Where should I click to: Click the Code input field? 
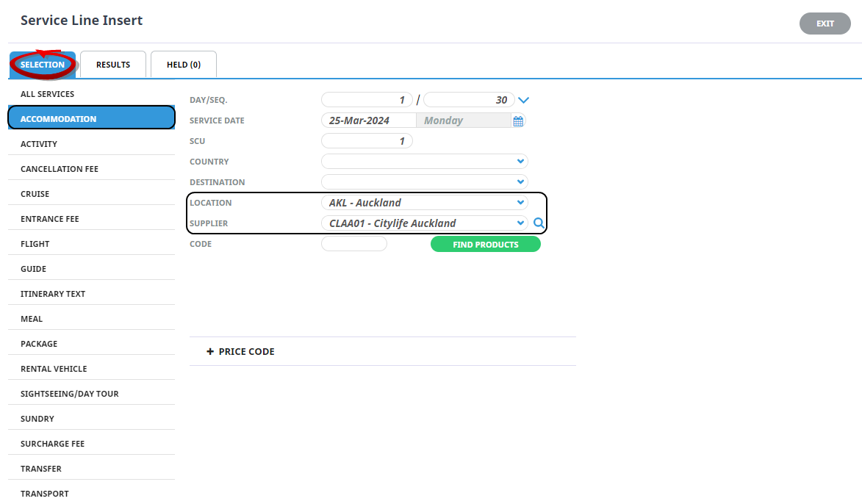pyautogui.click(x=353, y=244)
